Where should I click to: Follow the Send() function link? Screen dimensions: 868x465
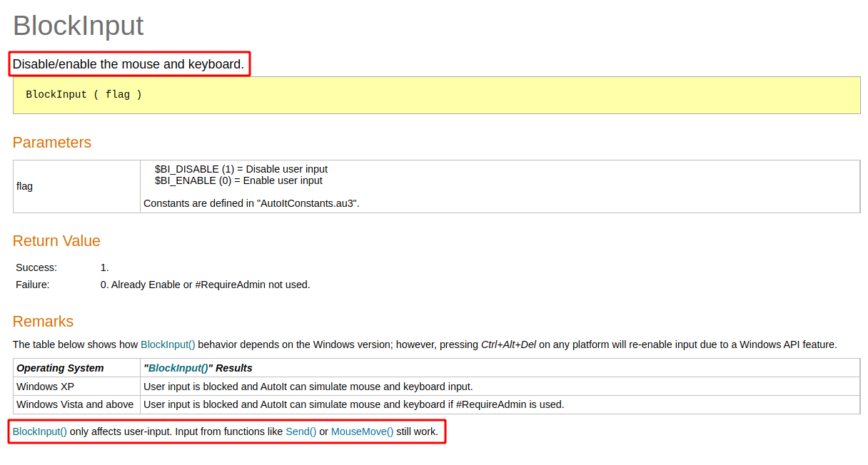pyautogui.click(x=301, y=431)
